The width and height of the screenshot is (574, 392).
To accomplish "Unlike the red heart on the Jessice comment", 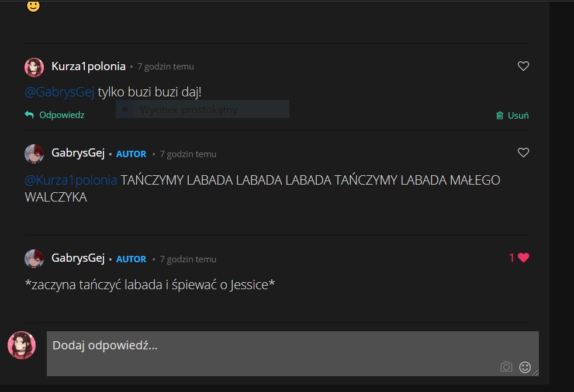I will 524,258.
